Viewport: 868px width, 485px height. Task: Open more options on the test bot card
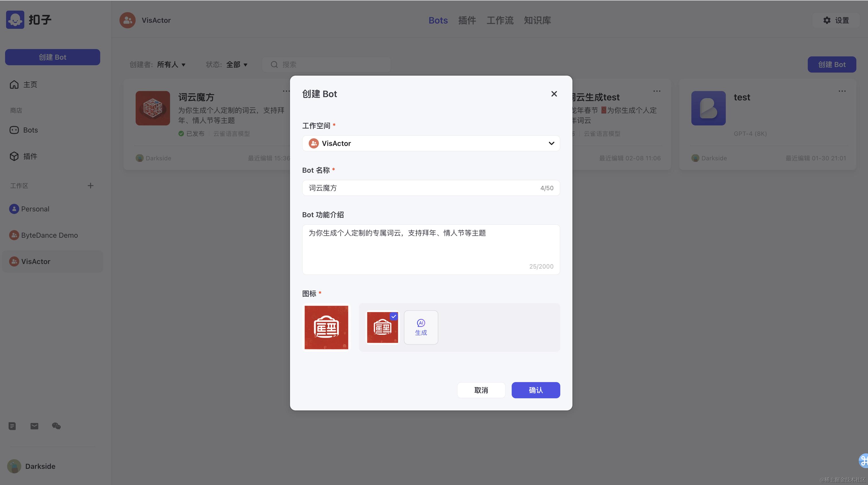pyautogui.click(x=842, y=91)
